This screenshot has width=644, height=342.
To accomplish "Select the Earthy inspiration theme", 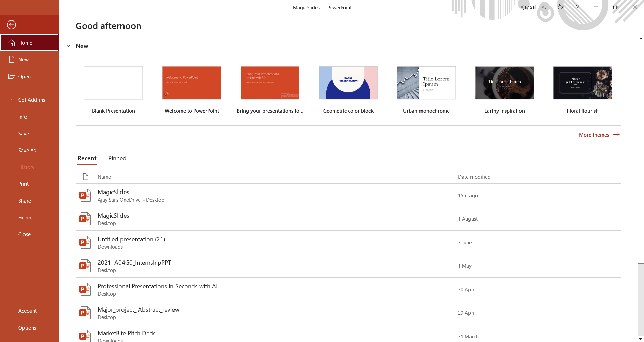I will click(504, 90).
